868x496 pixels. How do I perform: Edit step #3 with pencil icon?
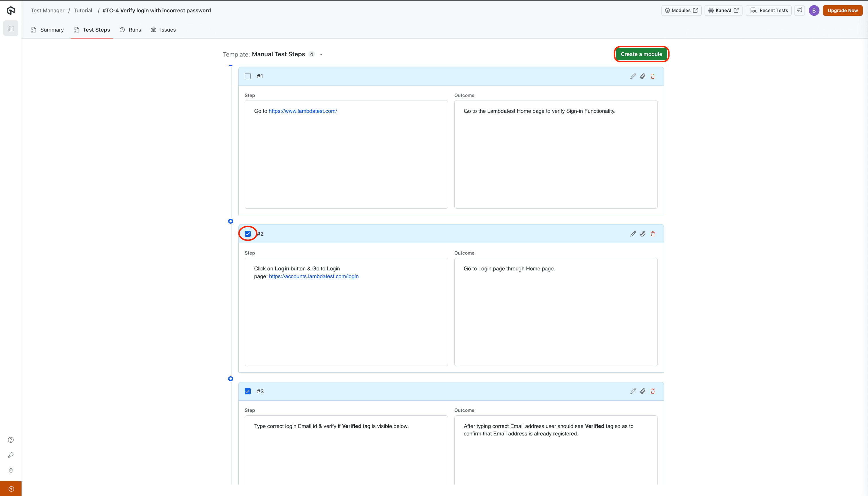pyautogui.click(x=633, y=391)
